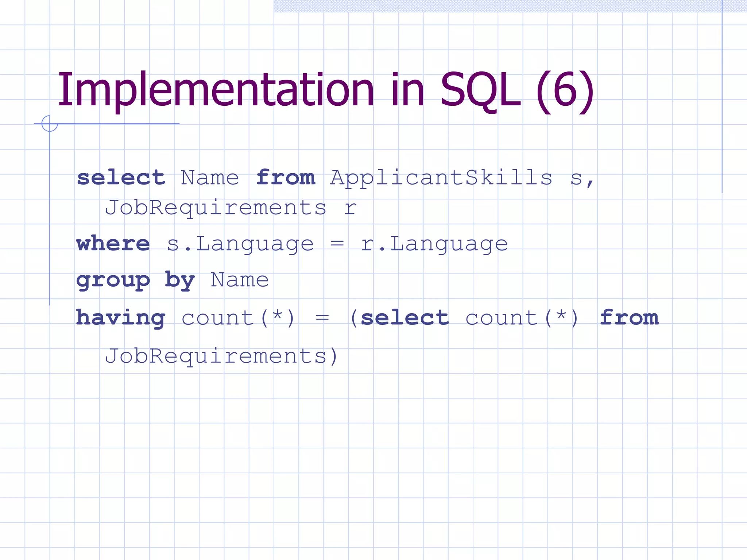Click the text 'r.Language'
This screenshot has height=560, width=747.
tap(434, 244)
